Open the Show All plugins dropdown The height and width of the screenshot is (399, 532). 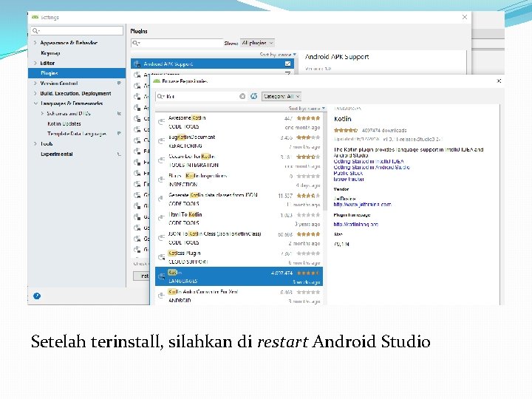point(257,43)
